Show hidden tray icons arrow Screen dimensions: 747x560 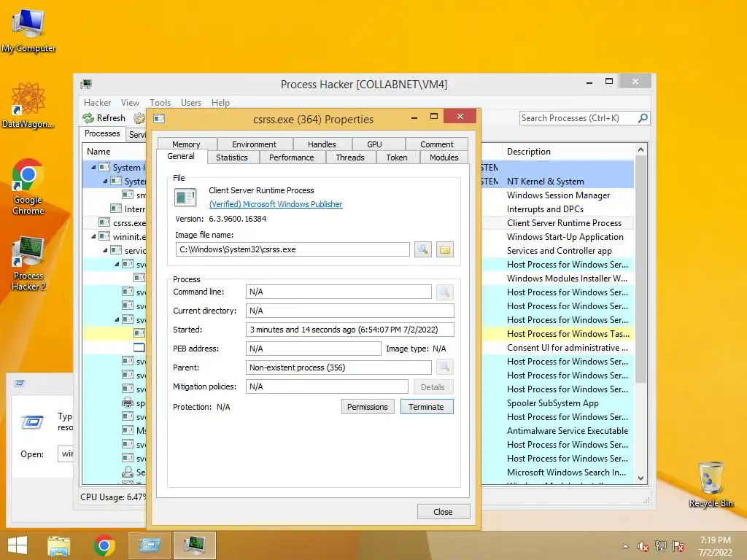[x=625, y=546]
